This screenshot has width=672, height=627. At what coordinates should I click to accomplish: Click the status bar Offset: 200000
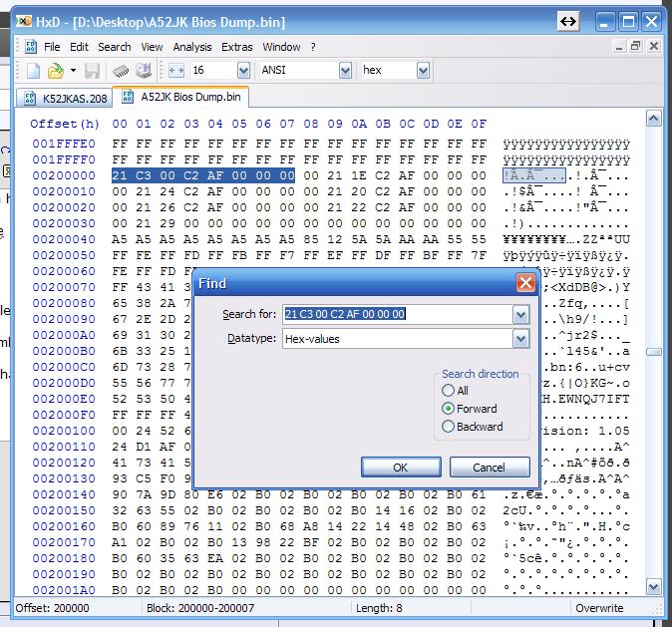pyautogui.click(x=52, y=608)
